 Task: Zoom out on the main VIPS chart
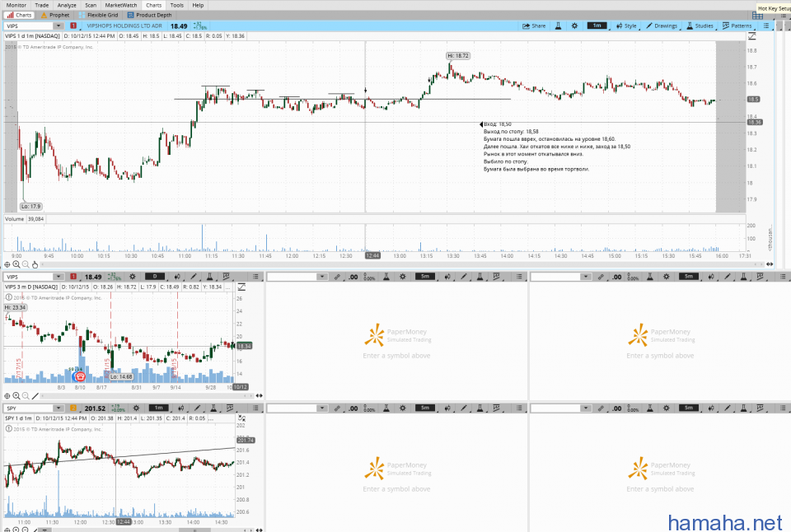point(26,264)
